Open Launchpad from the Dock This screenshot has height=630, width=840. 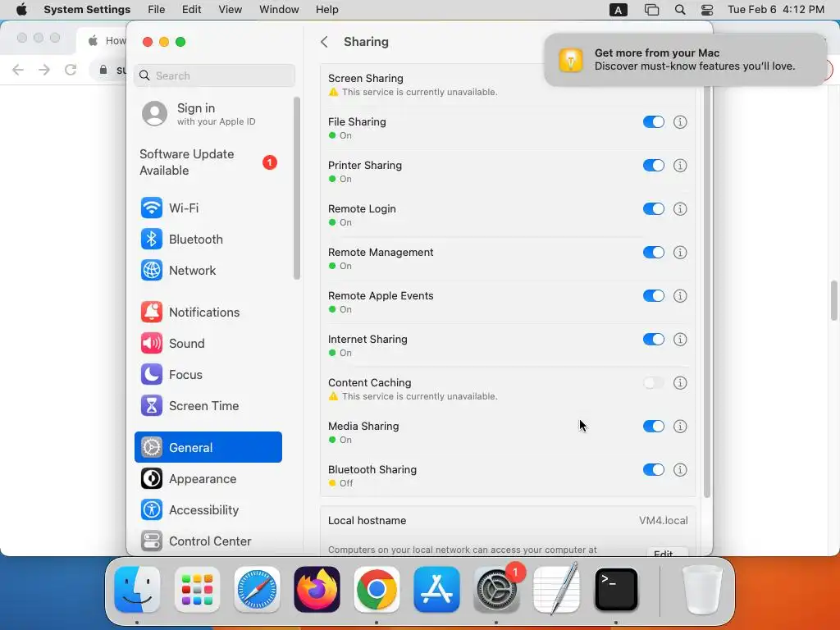(x=197, y=589)
